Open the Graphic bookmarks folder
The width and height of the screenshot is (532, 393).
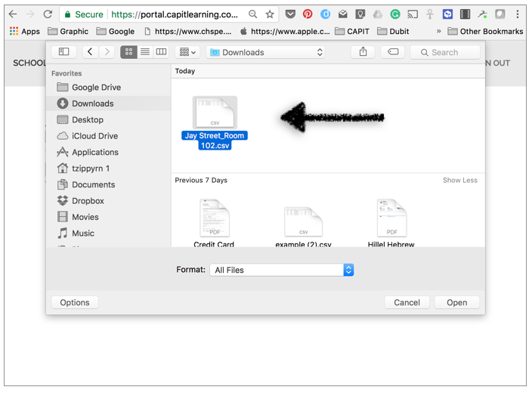[68, 32]
